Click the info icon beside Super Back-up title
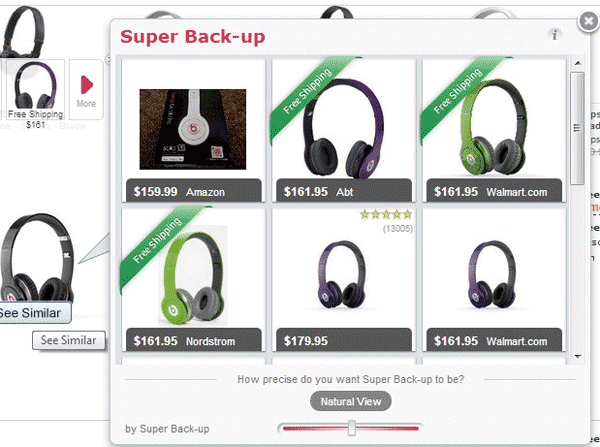 point(554,34)
